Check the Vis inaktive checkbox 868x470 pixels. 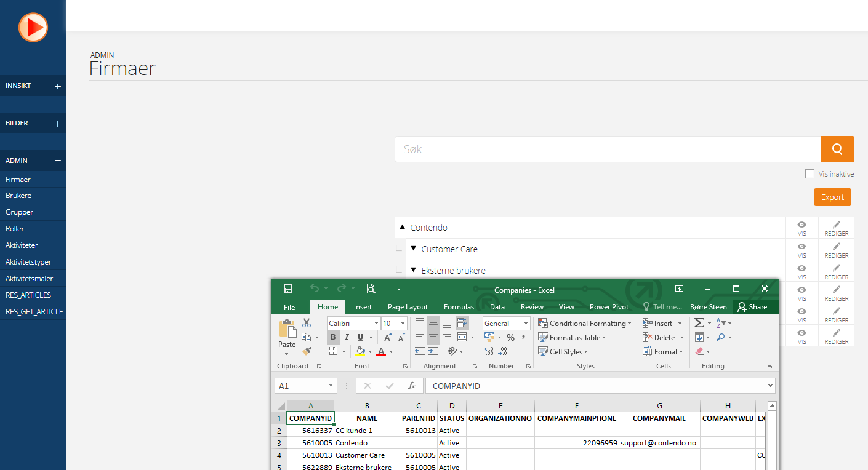click(810, 174)
